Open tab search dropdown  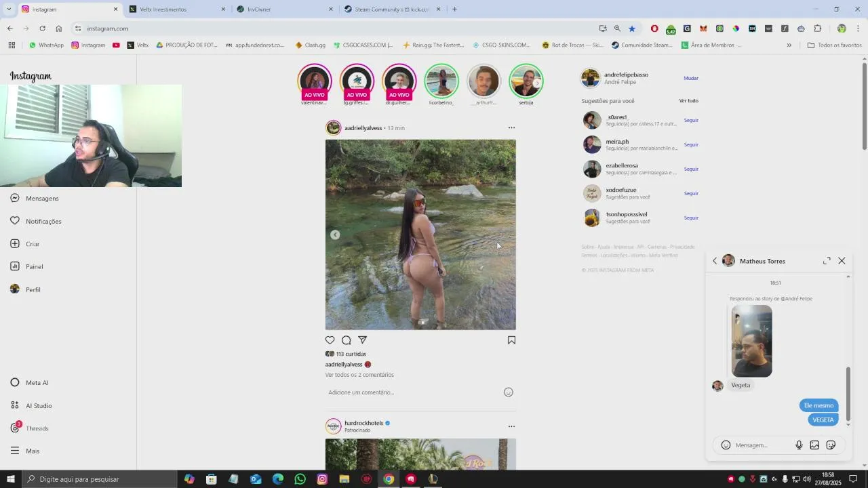[9, 9]
